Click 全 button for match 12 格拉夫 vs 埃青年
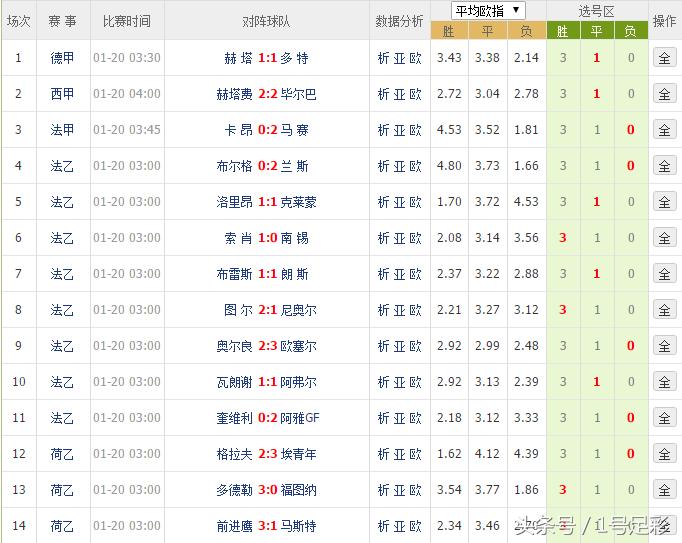The width and height of the screenshot is (682, 543). coord(664,454)
